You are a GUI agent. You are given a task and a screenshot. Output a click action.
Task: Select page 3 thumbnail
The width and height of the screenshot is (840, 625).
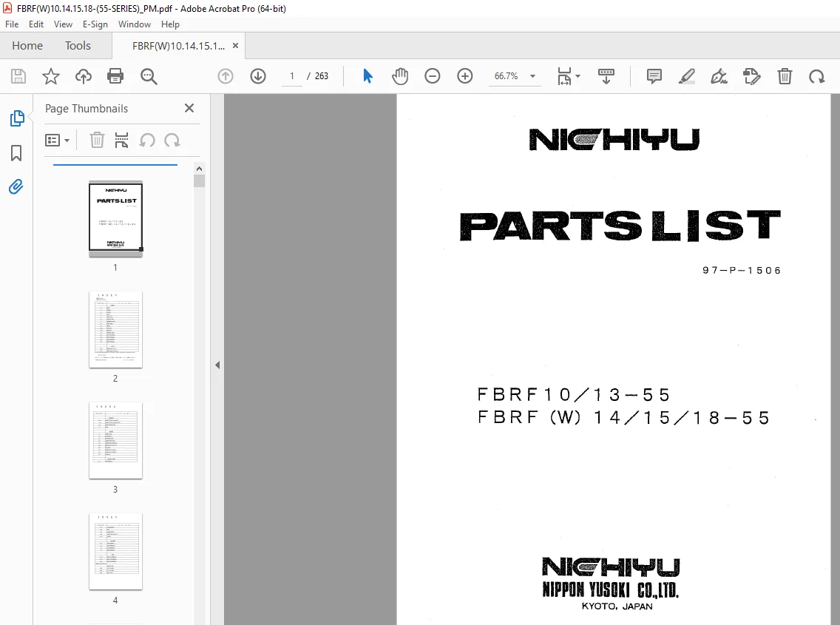pyautogui.click(x=115, y=441)
